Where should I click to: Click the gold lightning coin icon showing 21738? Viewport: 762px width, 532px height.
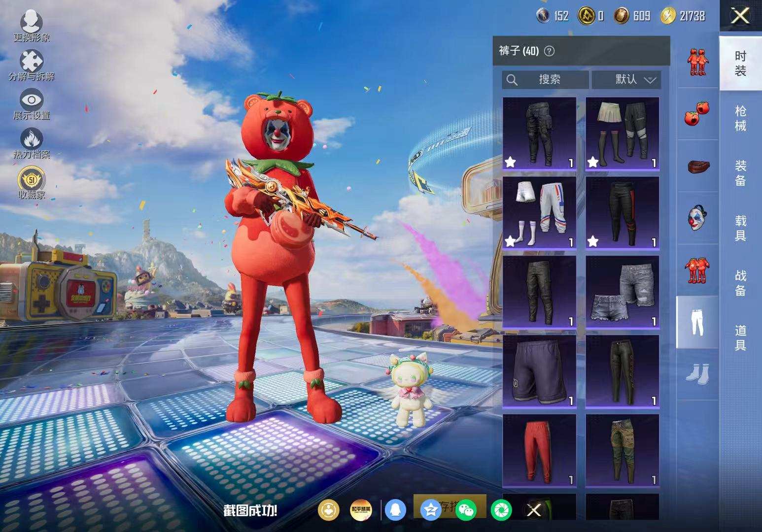coord(668,16)
